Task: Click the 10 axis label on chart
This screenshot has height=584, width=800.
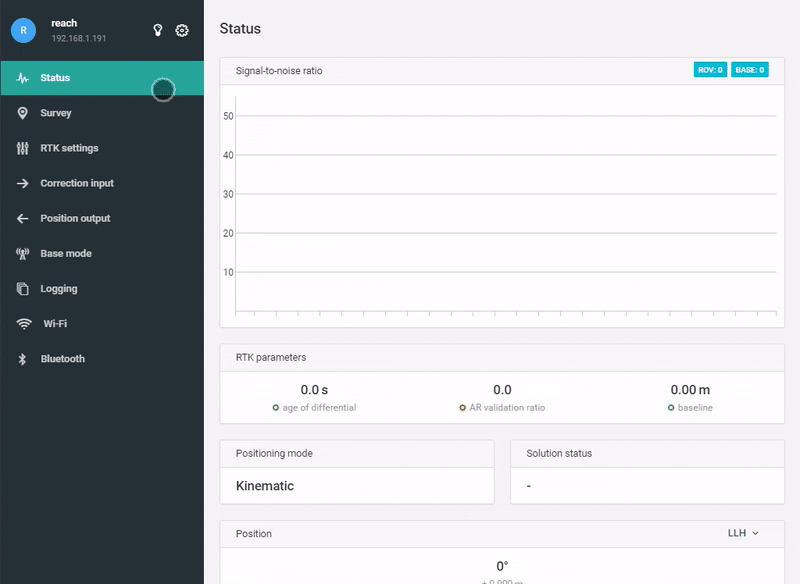Action: (228, 272)
